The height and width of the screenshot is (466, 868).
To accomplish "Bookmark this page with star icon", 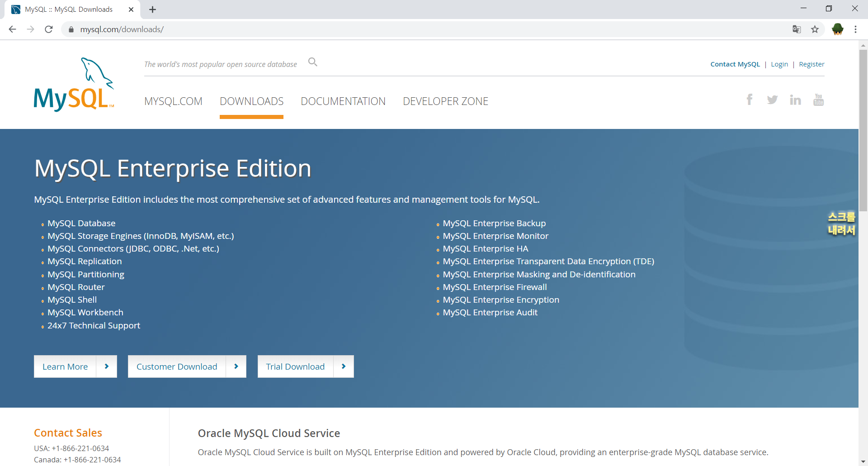I will click(x=815, y=29).
